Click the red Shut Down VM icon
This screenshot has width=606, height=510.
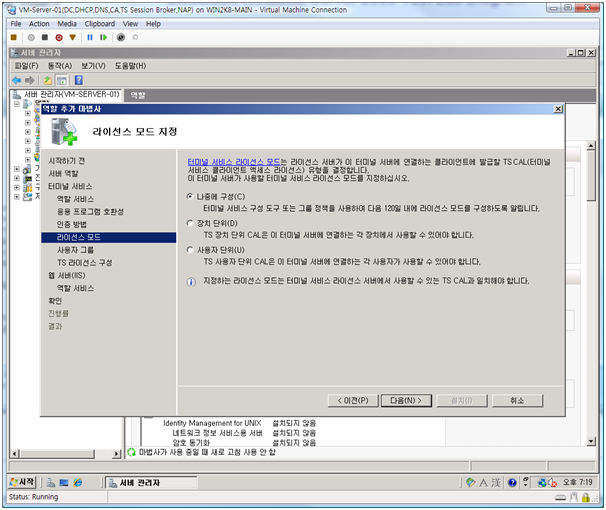[59, 37]
